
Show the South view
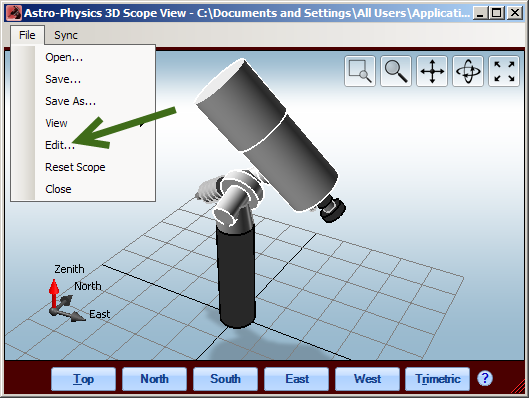pos(225,379)
